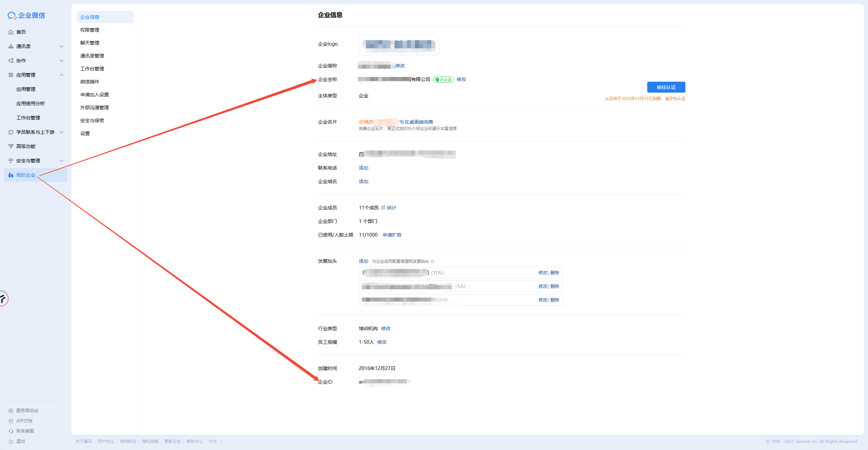
Task: Click the 企业微信 logo icon
Action: pos(12,15)
